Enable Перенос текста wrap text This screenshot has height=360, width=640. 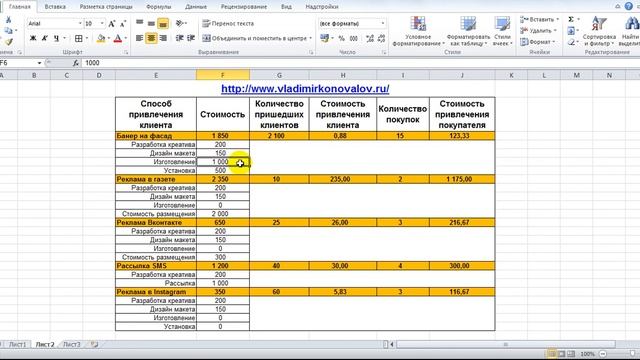pyautogui.click(x=228, y=24)
